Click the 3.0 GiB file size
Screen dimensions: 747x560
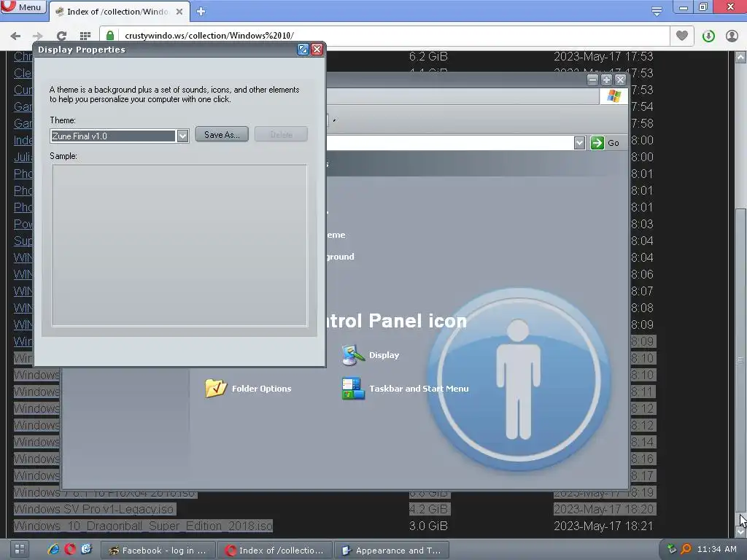tap(428, 526)
